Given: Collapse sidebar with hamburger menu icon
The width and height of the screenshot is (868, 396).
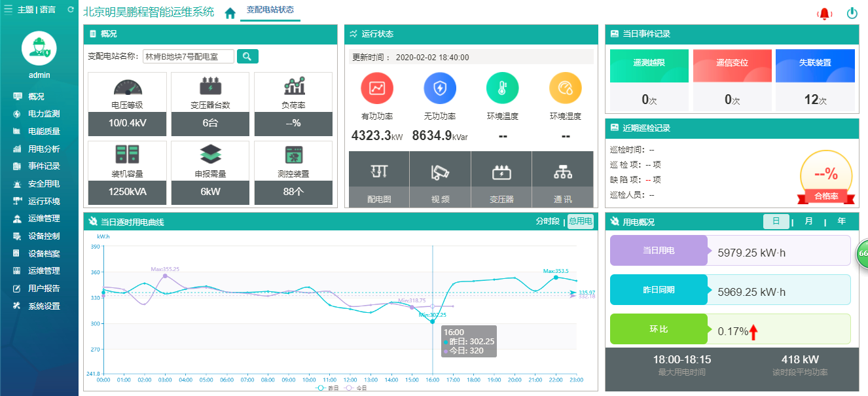Looking at the screenshot, I should point(9,10).
